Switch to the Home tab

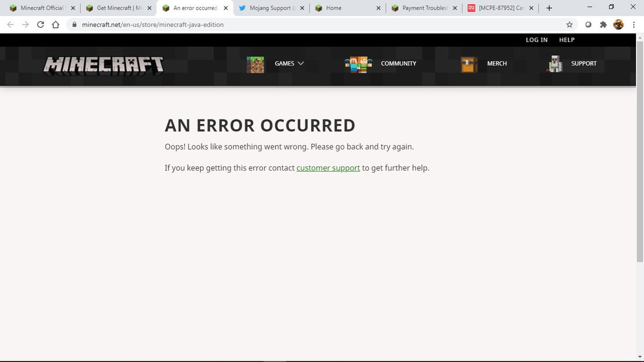(x=348, y=8)
